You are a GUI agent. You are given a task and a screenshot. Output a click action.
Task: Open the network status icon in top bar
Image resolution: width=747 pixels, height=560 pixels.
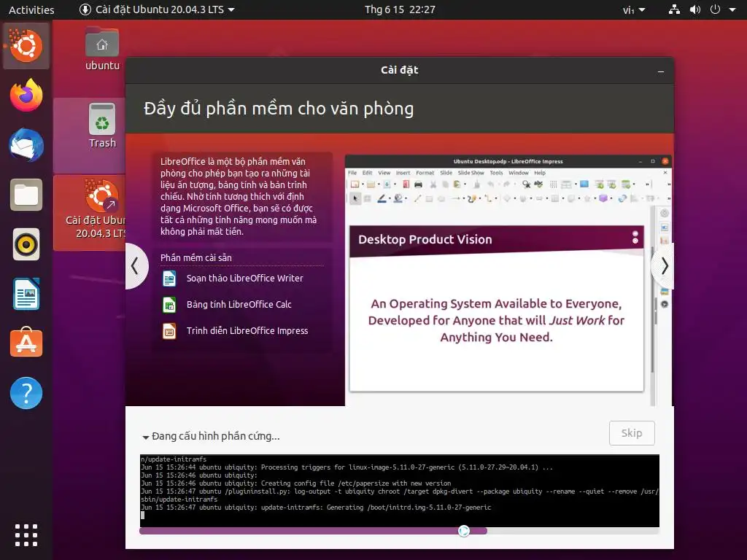674,9
